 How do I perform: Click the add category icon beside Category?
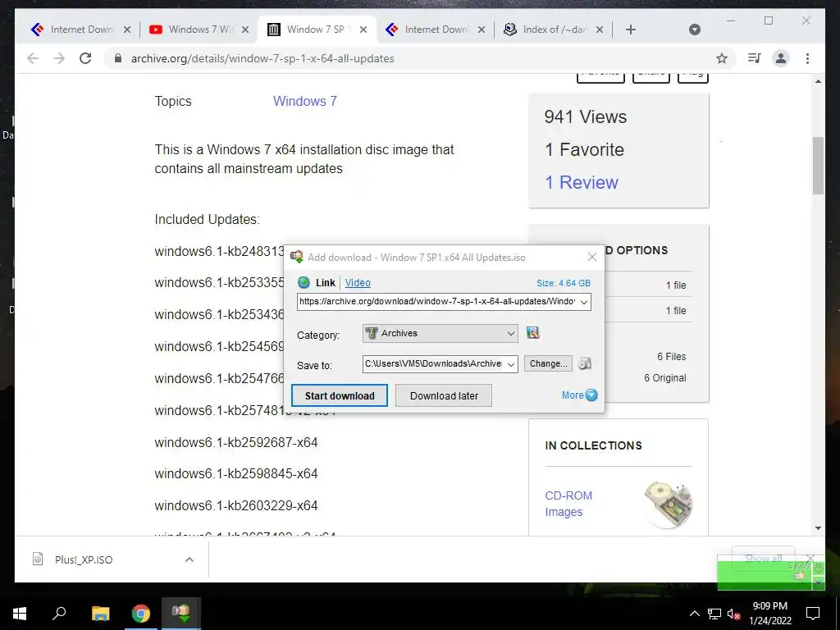click(x=532, y=333)
